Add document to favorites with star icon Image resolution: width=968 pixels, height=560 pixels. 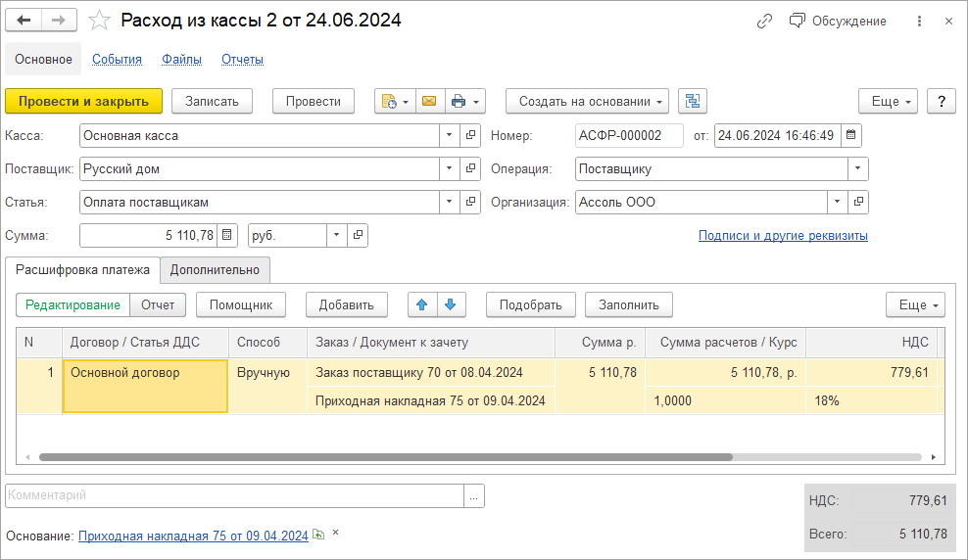pyautogui.click(x=99, y=21)
